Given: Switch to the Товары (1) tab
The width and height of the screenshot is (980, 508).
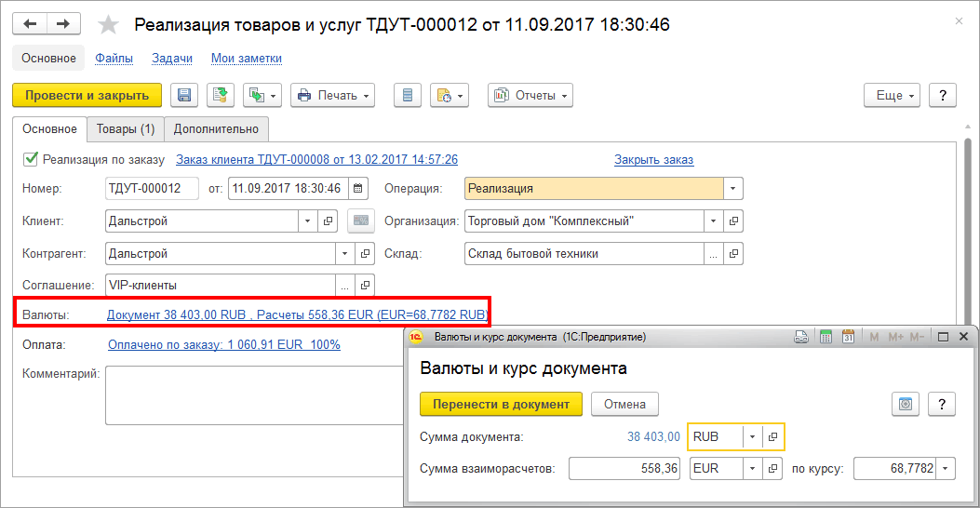Looking at the screenshot, I should coord(126,128).
